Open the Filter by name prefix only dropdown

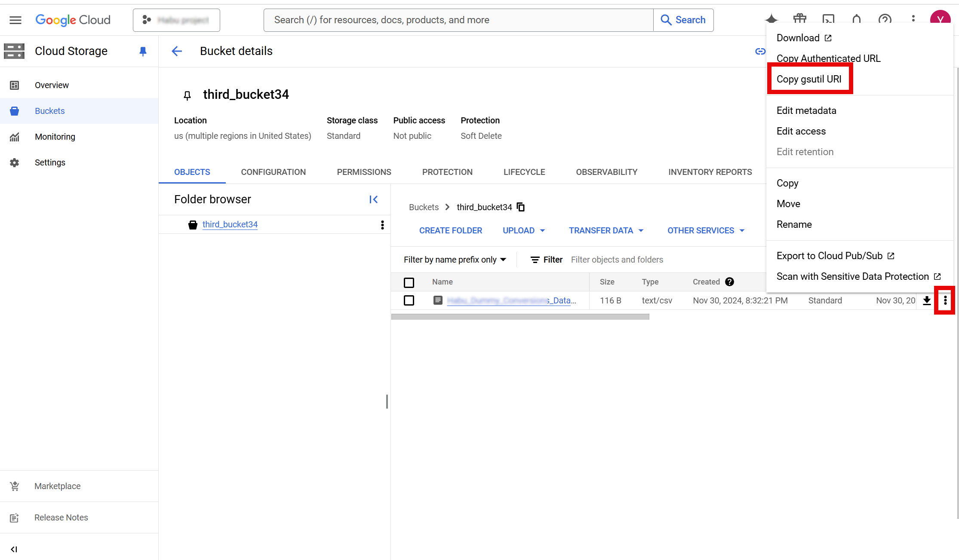pyautogui.click(x=455, y=260)
